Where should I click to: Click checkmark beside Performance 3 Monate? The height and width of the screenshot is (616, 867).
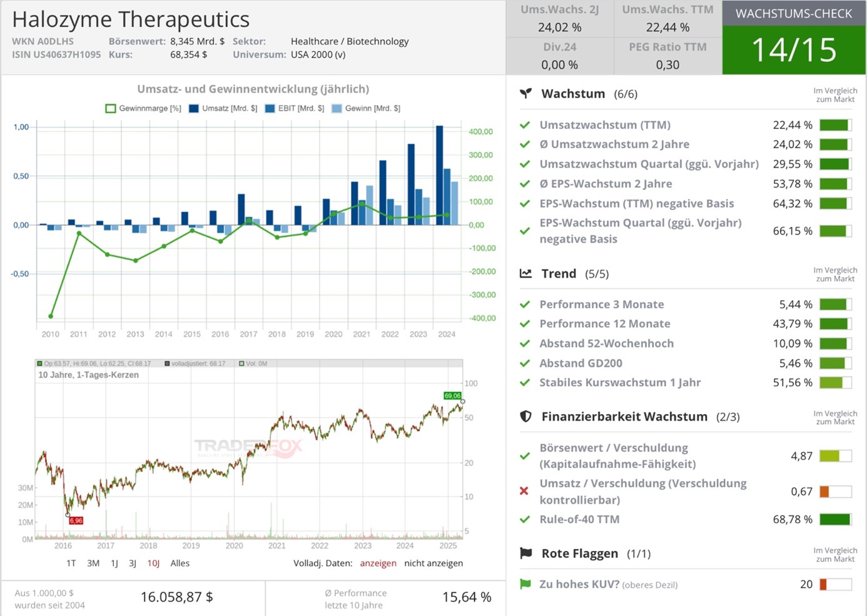click(525, 305)
